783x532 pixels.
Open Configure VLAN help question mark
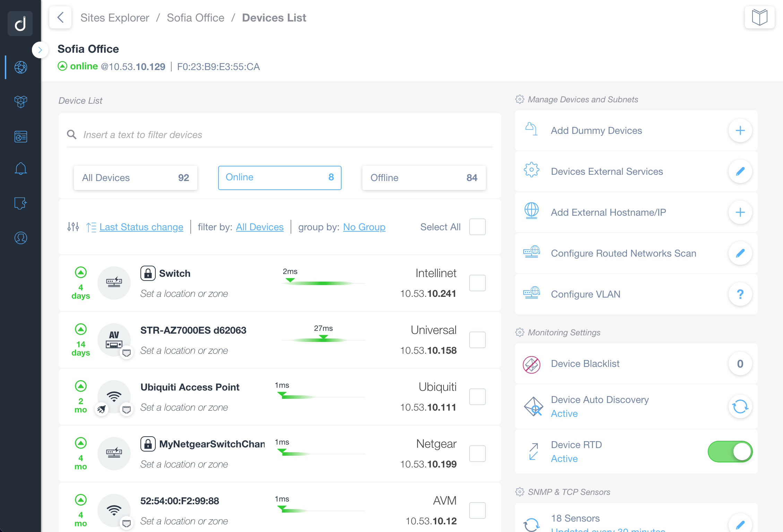(x=740, y=294)
